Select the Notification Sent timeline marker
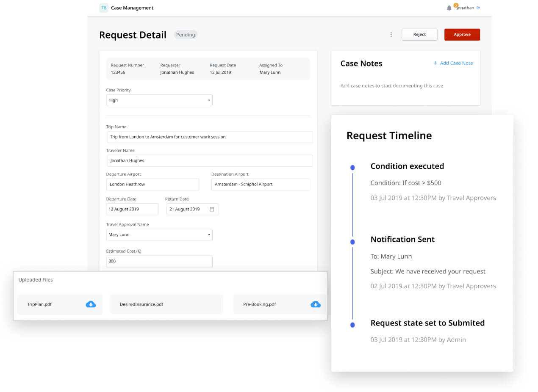The width and height of the screenshot is (538, 392). pyautogui.click(x=352, y=242)
